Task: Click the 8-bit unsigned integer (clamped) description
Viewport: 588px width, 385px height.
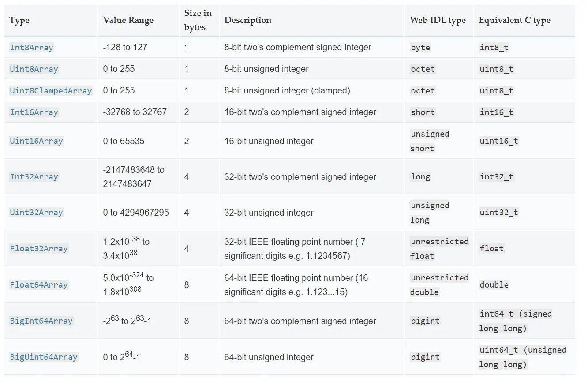Action: pyautogui.click(x=287, y=91)
